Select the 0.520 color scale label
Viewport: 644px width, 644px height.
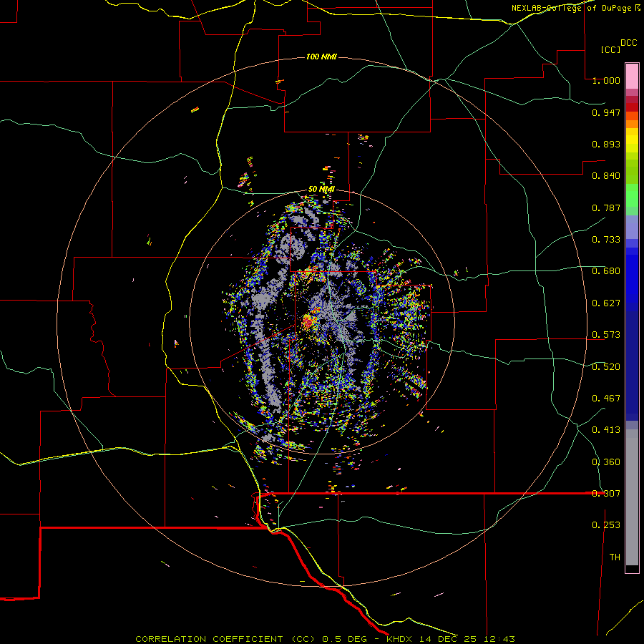pos(606,367)
